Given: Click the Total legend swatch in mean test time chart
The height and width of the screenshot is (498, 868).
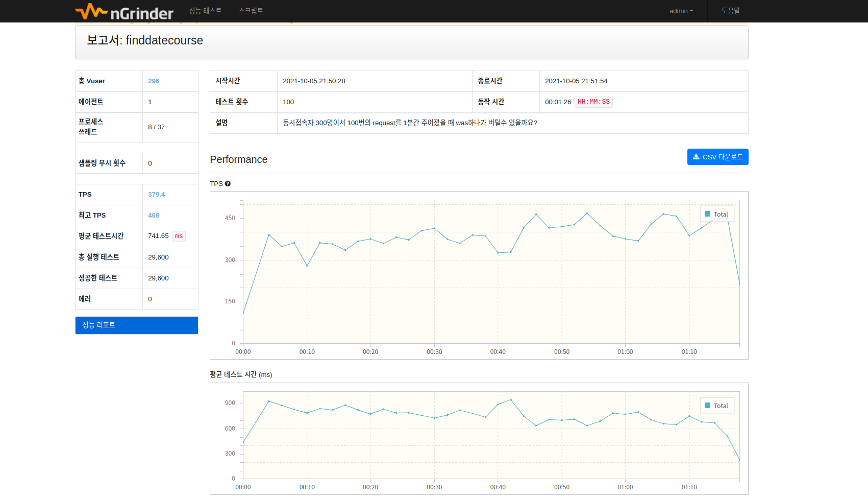Looking at the screenshot, I should [707, 406].
